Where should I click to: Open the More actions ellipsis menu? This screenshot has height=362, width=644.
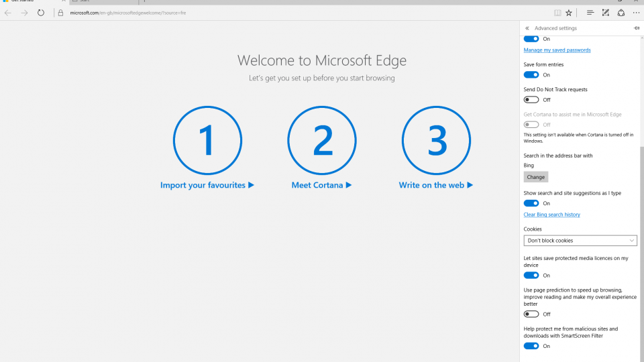(x=636, y=13)
